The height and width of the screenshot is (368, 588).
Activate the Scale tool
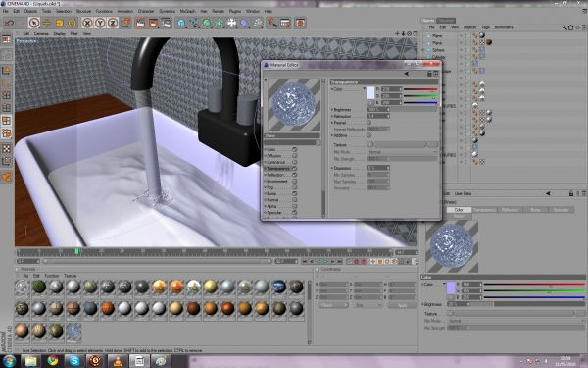tap(59, 23)
